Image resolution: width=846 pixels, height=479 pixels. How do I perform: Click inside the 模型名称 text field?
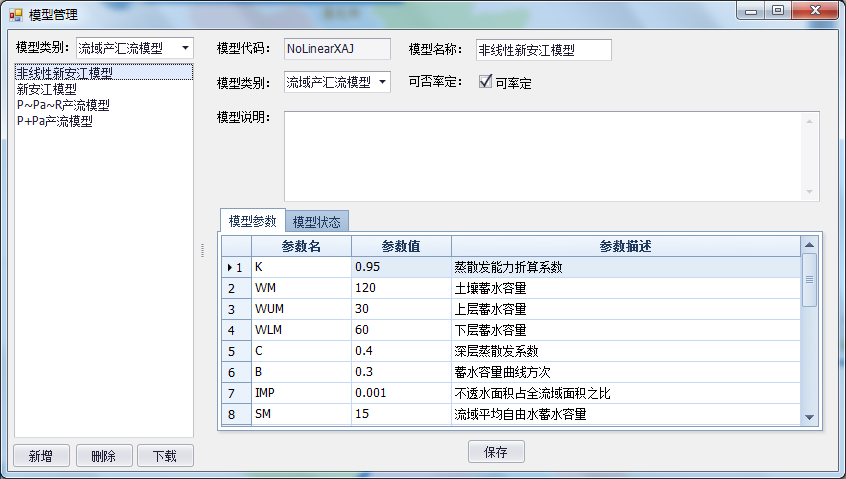[543, 50]
